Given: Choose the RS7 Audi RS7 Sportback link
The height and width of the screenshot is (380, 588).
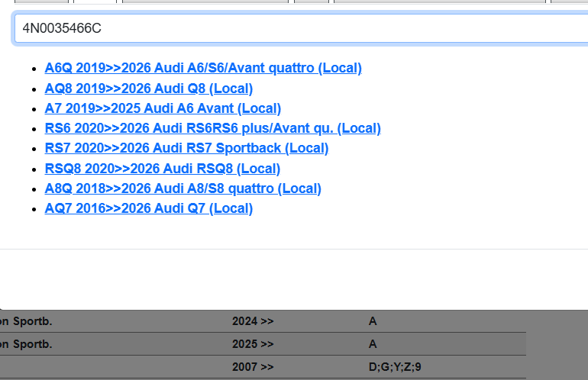Looking at the screenshot, I should tap(186, 148).
